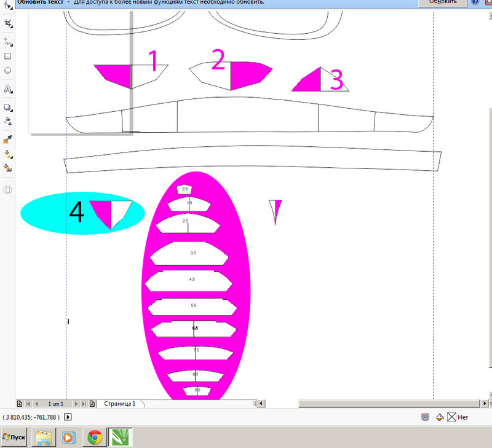This screenshot has width=492, height=448.
Task: Select the magenta number 1 label
Action: [153, 60]
